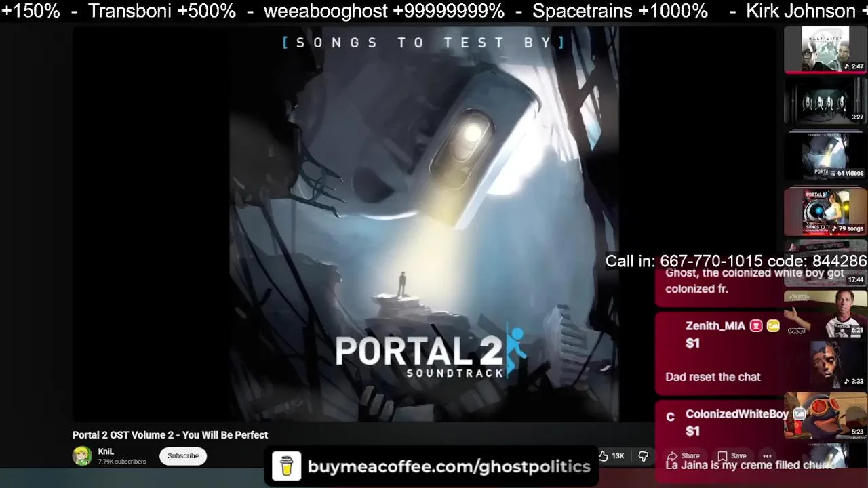The width and height of the screenshot is (868, 488).
Task: Click the Buy Me a Coffee cup icon
Action: (286, 466)
